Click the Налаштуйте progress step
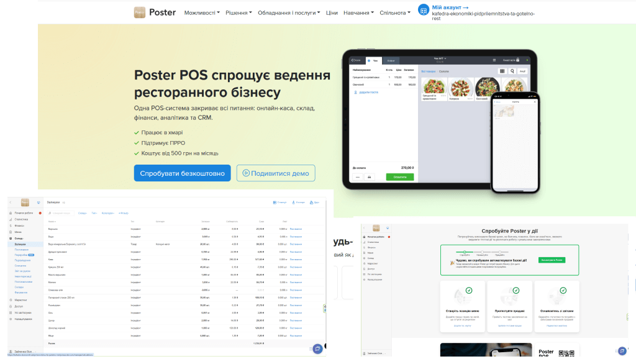 point(482,253)
